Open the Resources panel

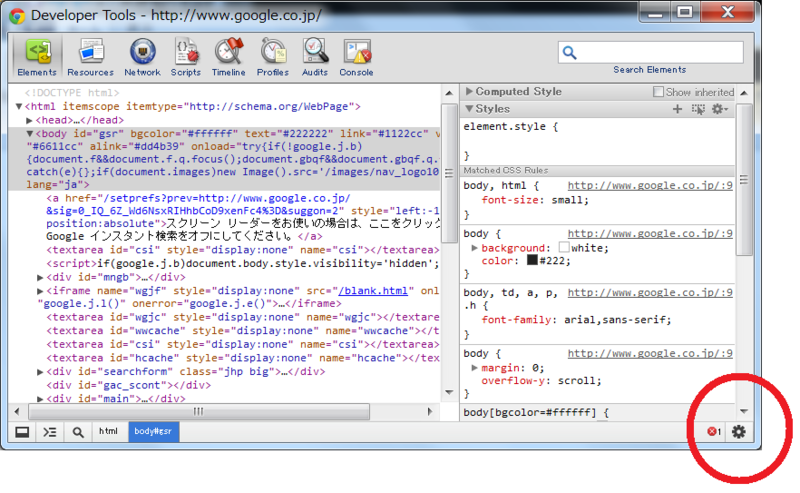click(x=90, y=58)
